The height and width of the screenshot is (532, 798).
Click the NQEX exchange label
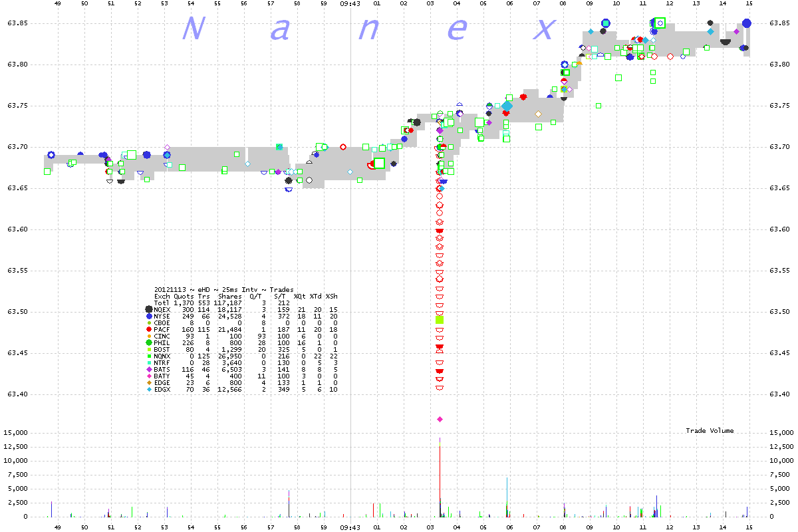point(162,309)
